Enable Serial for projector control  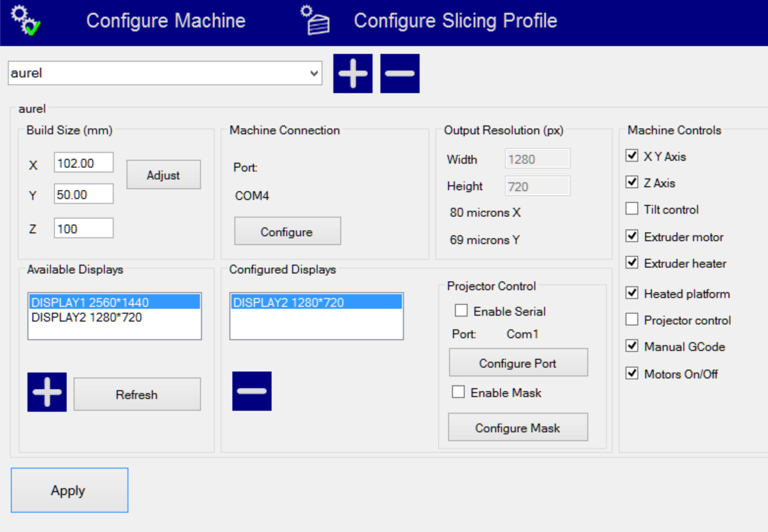(461, 311)
